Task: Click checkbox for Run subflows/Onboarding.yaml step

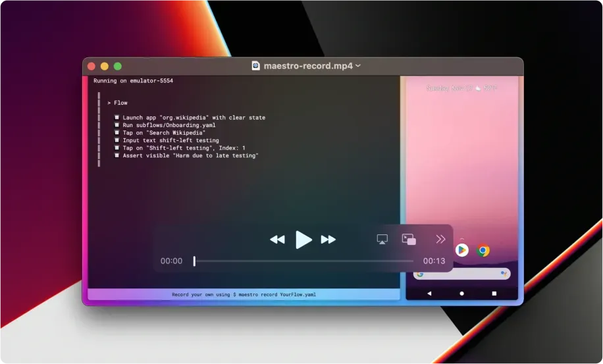Action: (x=117, y=125)
